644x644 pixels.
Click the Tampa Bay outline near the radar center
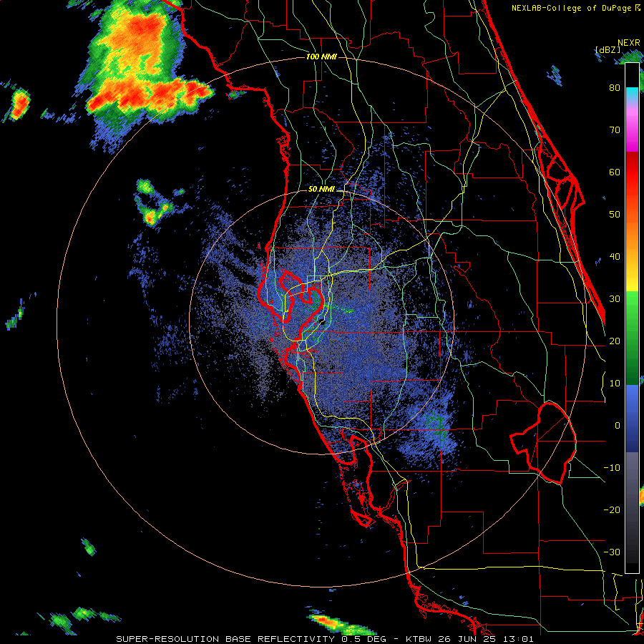(x=301, y=306)
